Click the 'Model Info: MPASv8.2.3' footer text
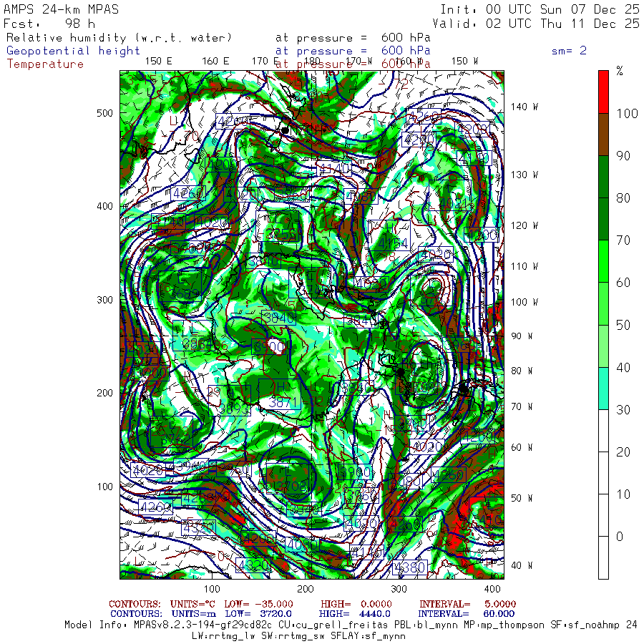This screenshot has width=644, height=644. pyautogui.click(x=167, y=625)
